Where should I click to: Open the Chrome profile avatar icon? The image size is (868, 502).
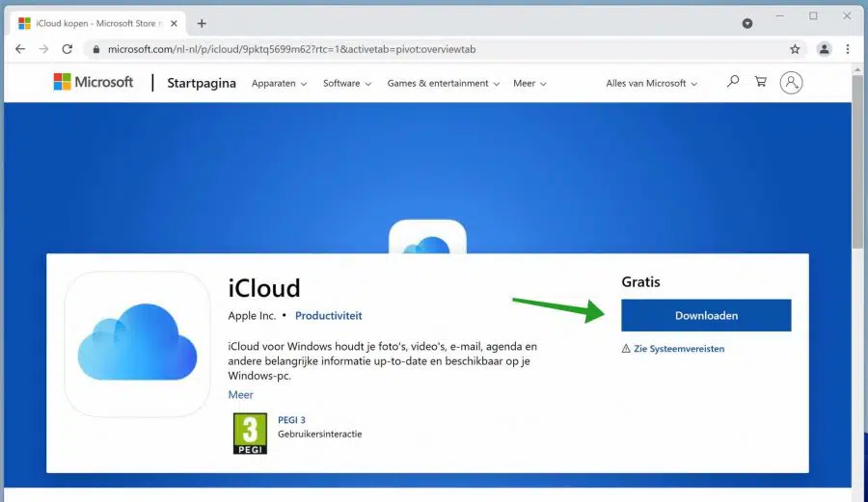pyautogui.click(x=825, y=49)
